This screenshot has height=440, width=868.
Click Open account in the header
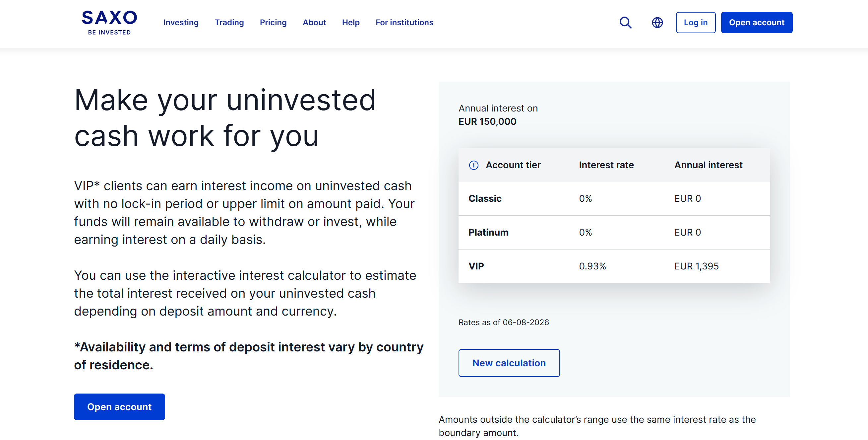click(x=757, y=23)
